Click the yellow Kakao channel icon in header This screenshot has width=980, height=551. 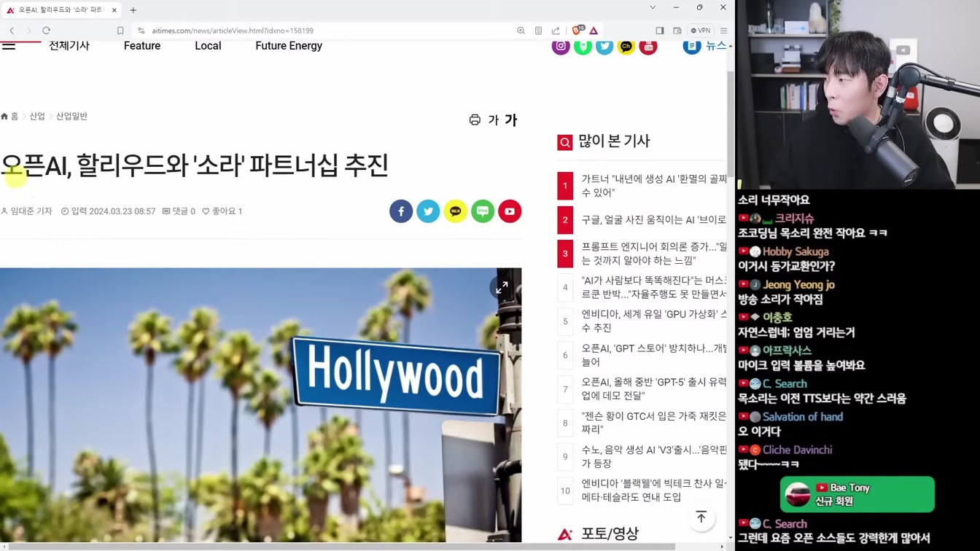pos(626,46)
